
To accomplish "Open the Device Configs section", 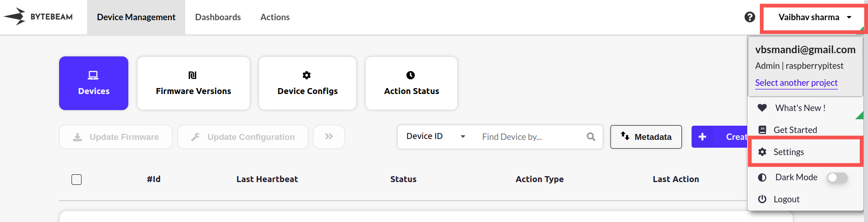I will pos(308,83).
